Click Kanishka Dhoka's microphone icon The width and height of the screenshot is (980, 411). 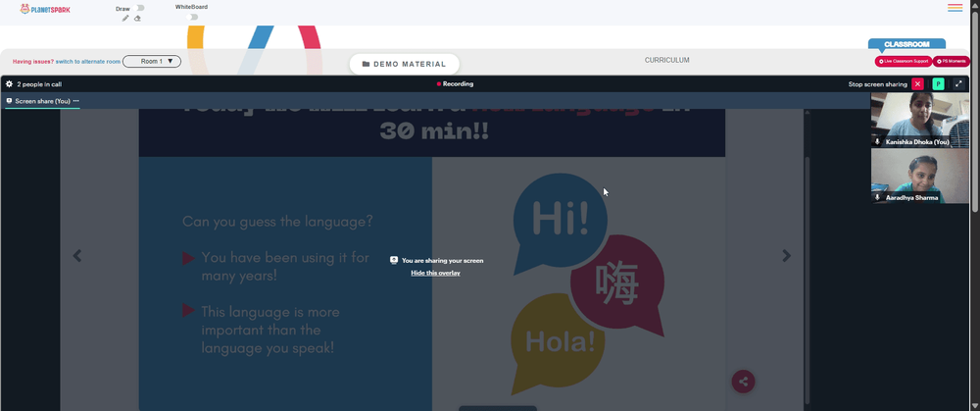pos(877,142)
